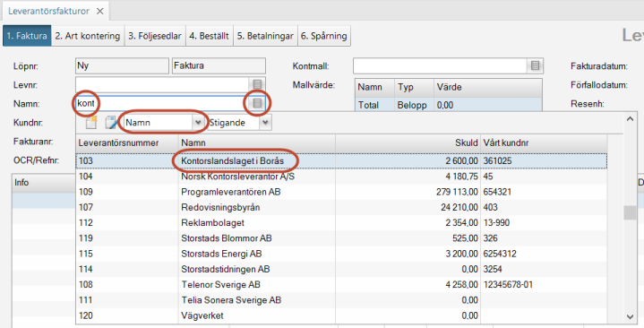Click the Skuld value 279 113,00

(457, 192)
